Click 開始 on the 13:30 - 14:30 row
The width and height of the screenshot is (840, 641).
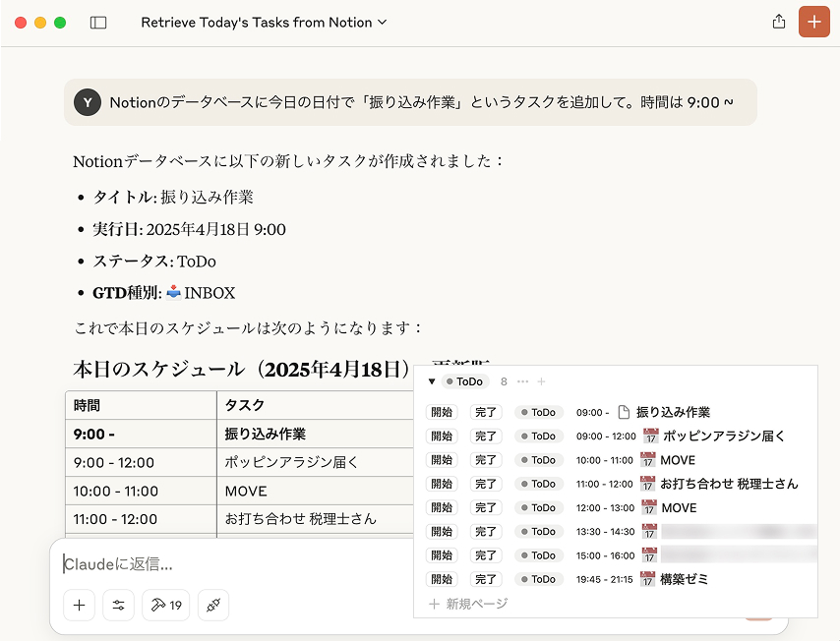[442, 531]
